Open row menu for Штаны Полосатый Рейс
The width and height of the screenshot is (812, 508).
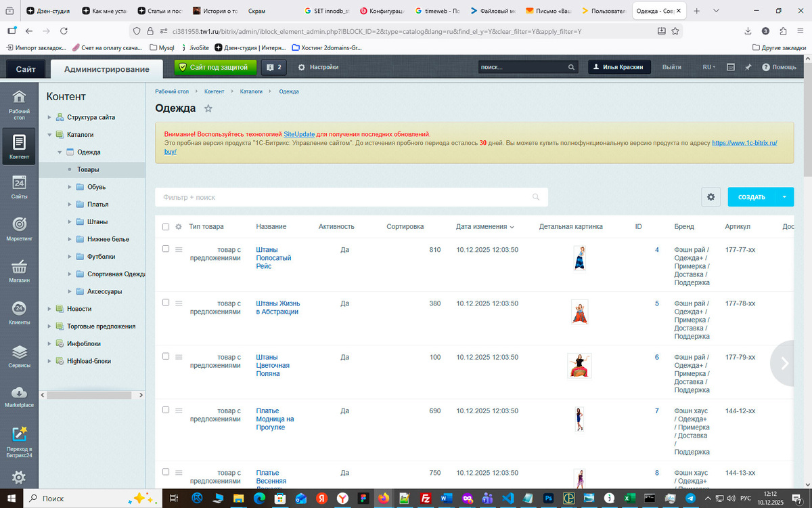(179, 250)
